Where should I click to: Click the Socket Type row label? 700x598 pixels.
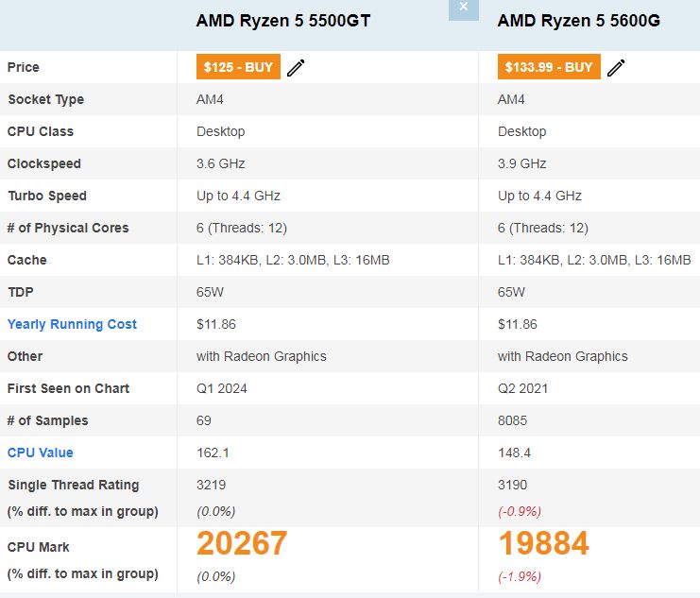pyautogui.click(x=46, y=99)
